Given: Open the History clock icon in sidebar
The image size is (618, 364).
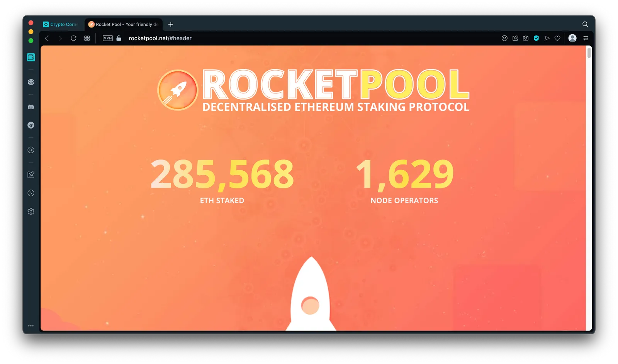Looking at the screenshot, I should point(31,193).
